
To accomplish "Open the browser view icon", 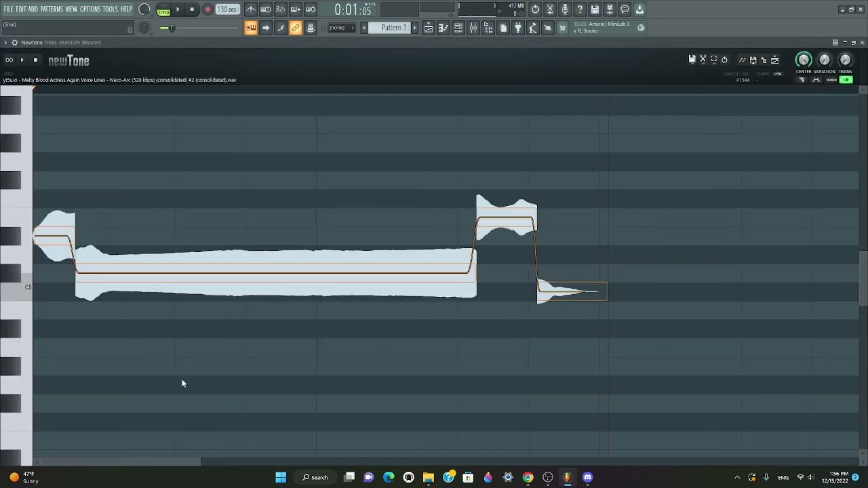I will point(488,28).
